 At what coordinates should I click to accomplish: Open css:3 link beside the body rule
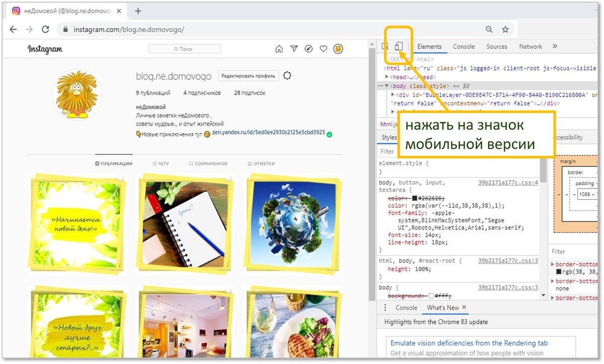(x=508, y=287)
